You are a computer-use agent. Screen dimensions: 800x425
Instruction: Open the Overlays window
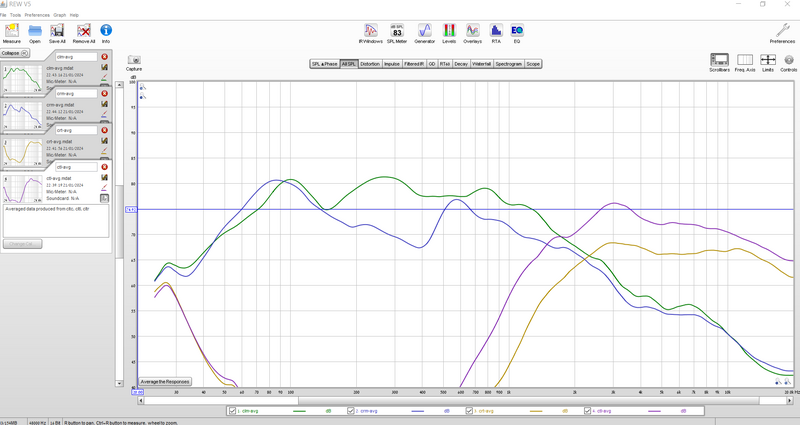472,30
